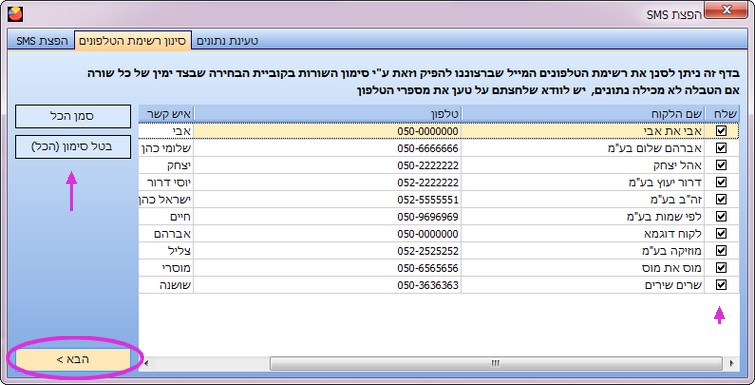This screenshot has height=385, width=755.
Task: Click the contact cell ישראל כהן
Action: (166, 200)
